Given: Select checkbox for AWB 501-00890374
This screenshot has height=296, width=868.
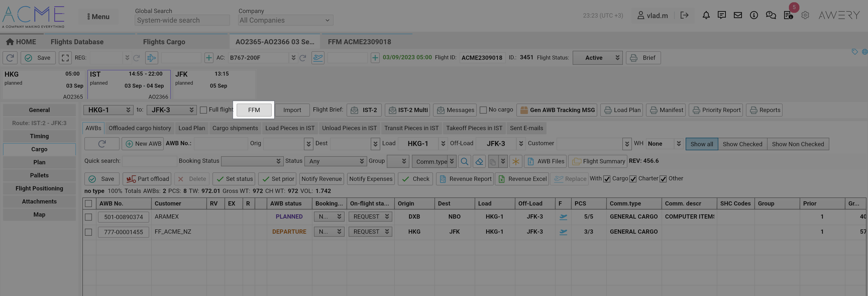Looking at the screenshot, I should [89, 217].
